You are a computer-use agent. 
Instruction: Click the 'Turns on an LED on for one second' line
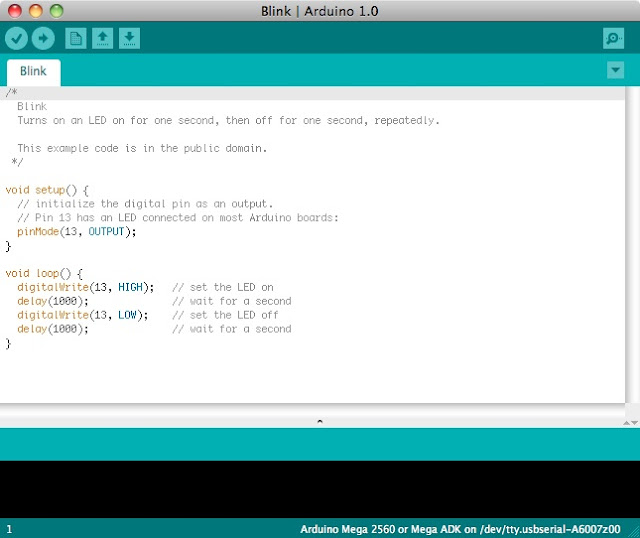pyautogui.click(x=229, y=120)
